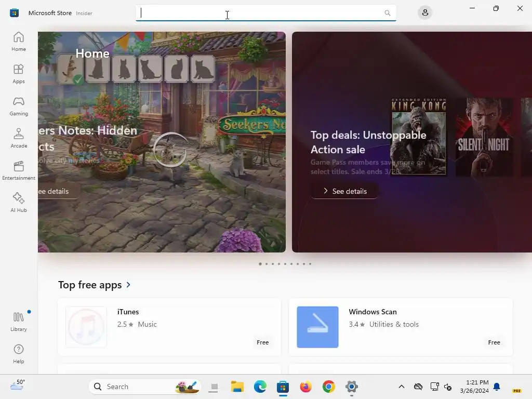Click the Task View icon in the taskbar
The height and width of the screenshot is (399, 532).
[x=214, y=387]
